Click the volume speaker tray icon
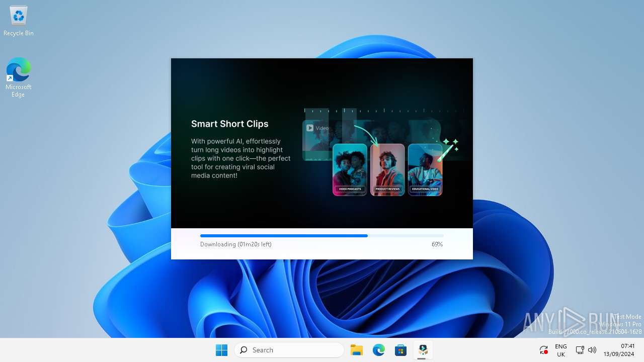 click(x=592, y=350)
